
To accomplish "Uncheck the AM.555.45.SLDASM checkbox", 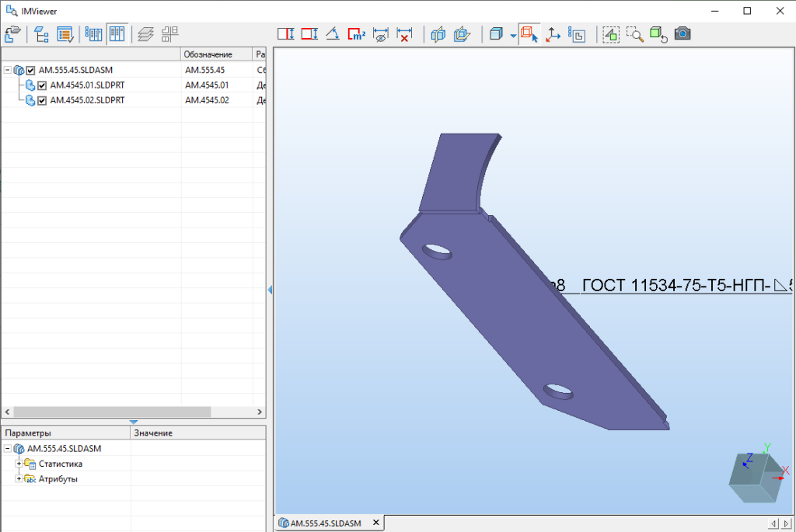I will [31, 70].
